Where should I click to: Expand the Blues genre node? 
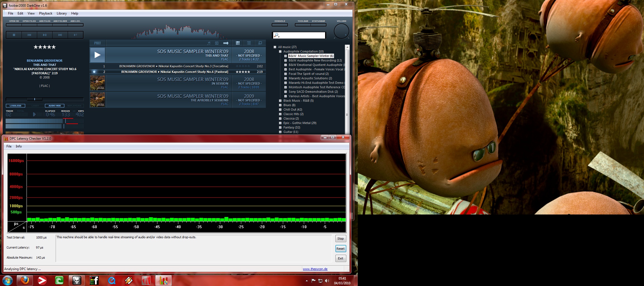coord(280,105)
